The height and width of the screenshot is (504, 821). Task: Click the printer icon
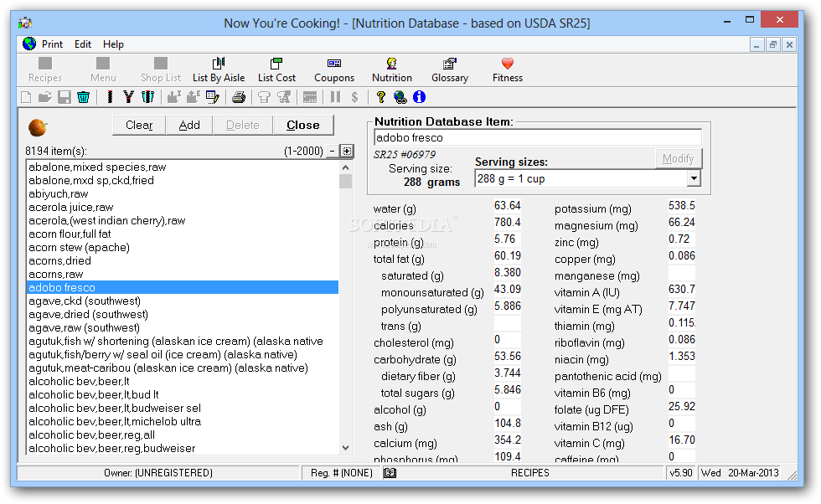click(x=239, y=97)
